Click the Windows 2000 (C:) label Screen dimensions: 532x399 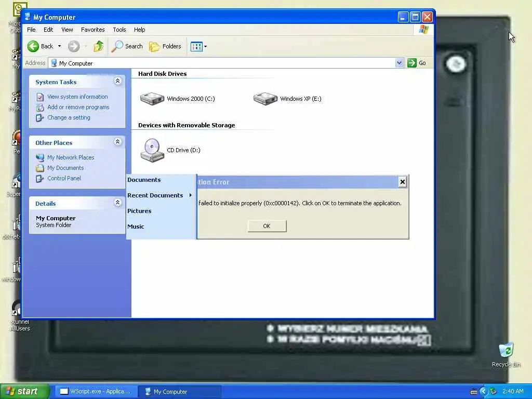(x=191, y=99)
